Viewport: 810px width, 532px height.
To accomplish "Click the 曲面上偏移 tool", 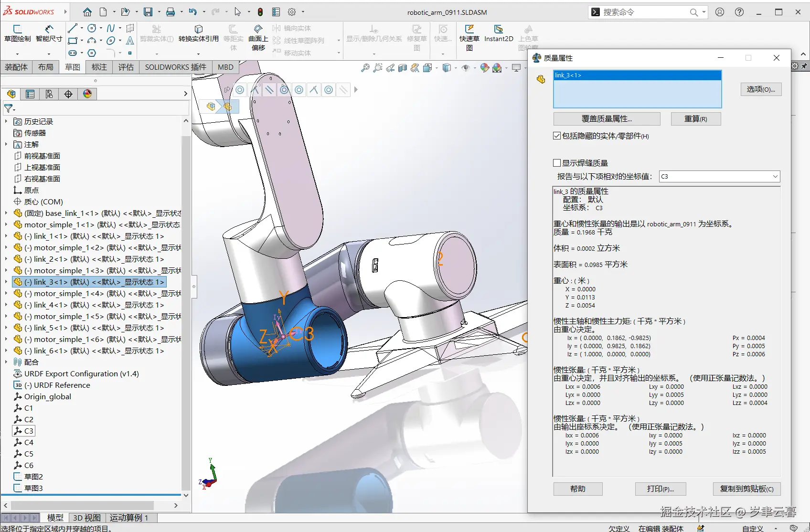I will 258,37.
